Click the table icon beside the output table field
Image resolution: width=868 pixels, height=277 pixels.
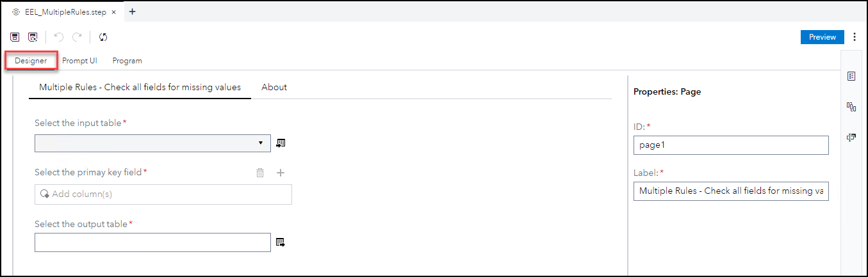click(280, 242)
